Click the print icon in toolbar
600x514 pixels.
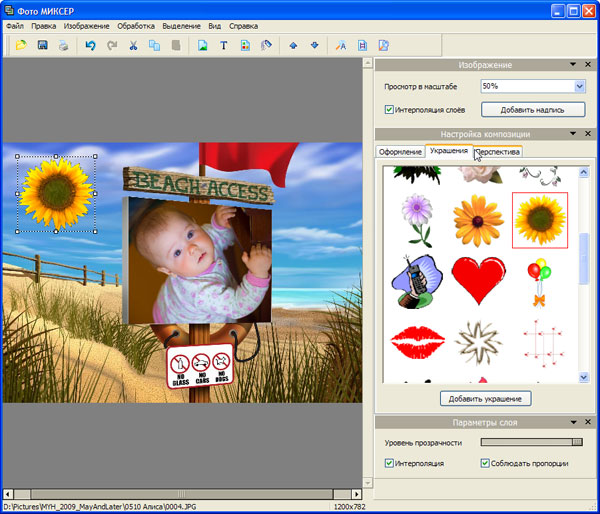coord(63,45)
